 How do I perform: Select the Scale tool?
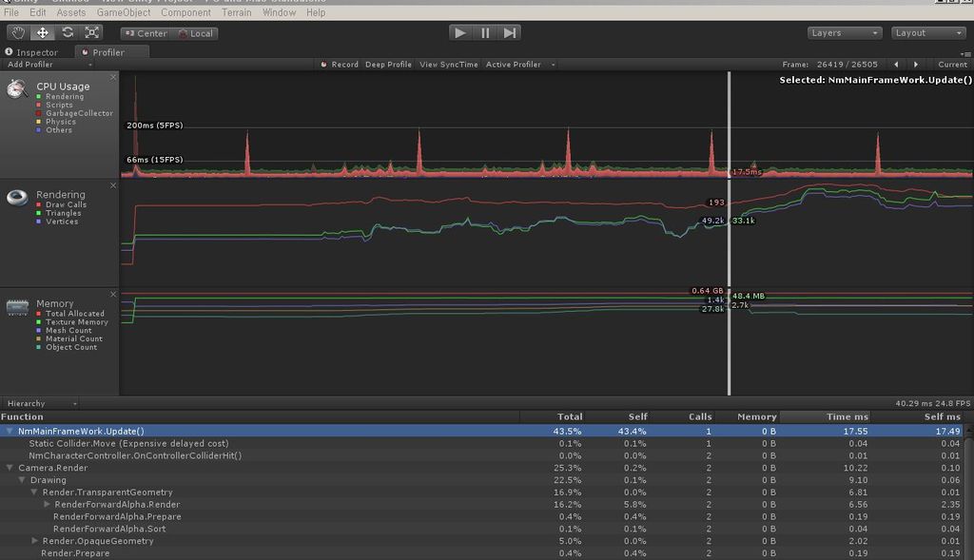click(x=91, y=33)
